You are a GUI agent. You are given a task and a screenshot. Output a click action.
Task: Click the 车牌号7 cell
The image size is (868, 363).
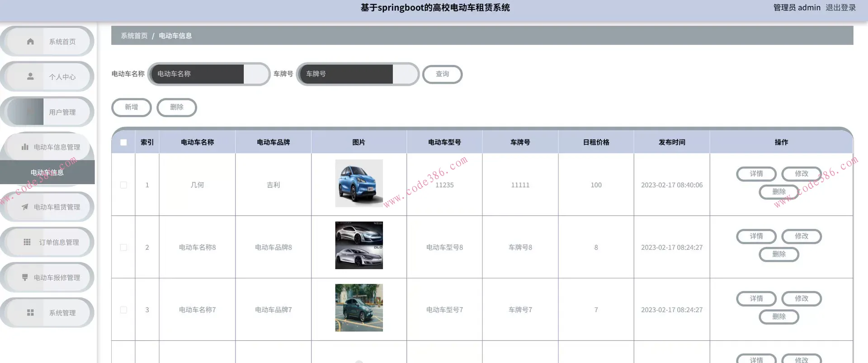[x=520, y=310]
